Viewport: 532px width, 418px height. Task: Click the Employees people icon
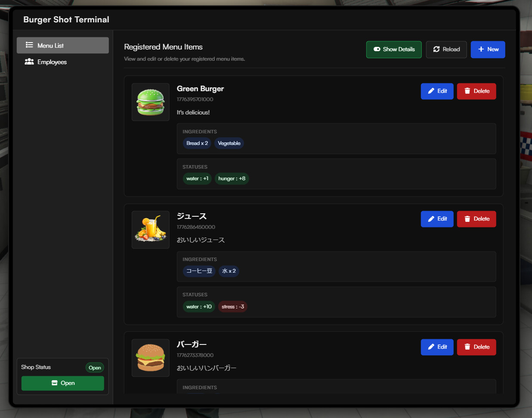point(29,62)
